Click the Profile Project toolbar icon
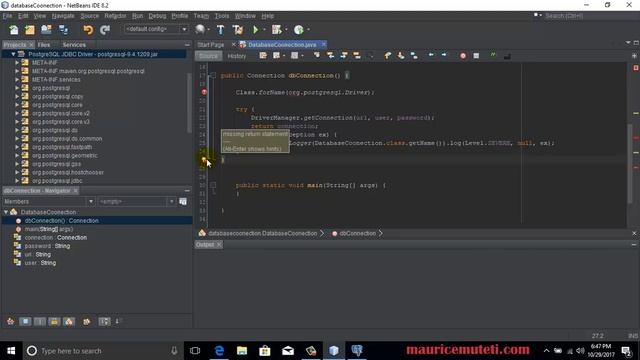640x360 pixels. click(299, 30)
